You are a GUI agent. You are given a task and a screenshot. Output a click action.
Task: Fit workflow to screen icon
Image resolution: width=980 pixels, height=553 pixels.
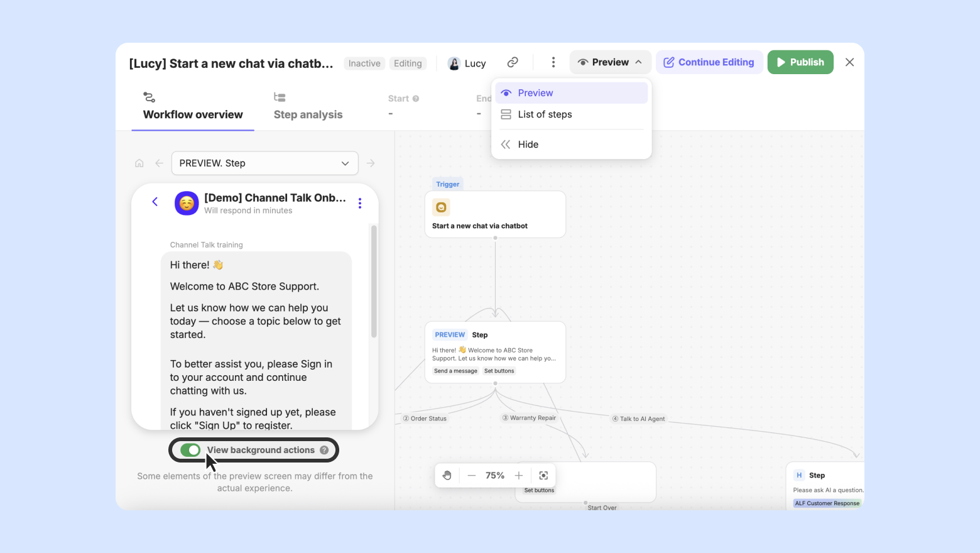click(544, 476)
